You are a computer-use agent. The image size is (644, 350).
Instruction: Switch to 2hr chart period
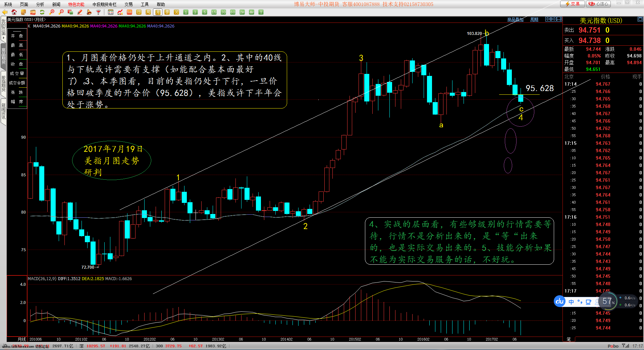pos(242,12)
